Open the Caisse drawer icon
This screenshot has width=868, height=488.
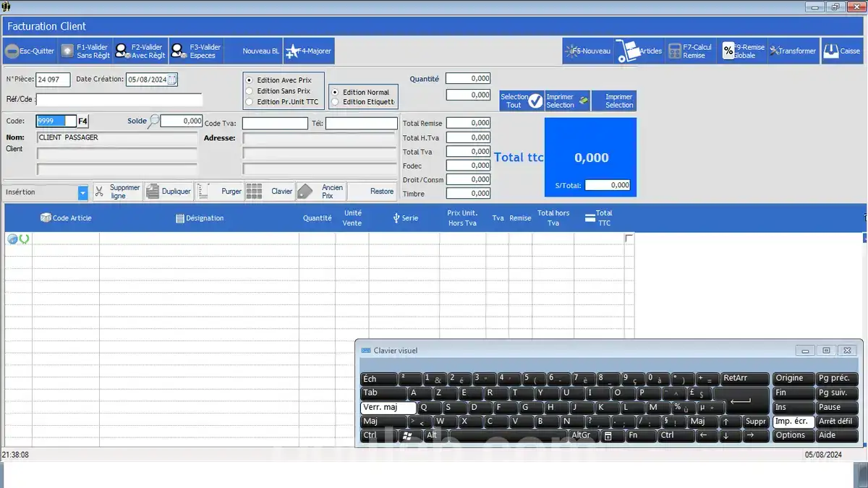tap(830, 50)
